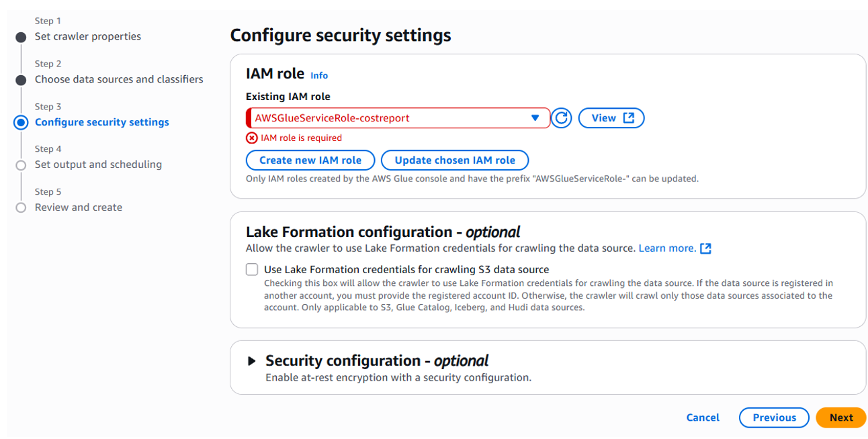
Task: Enable Lake Formation credentials for S3 checkbox
Action: (252, 270)
